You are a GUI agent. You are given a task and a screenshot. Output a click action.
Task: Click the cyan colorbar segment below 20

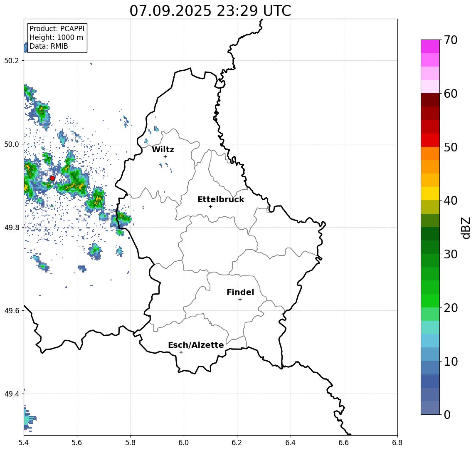pos(430,327)
